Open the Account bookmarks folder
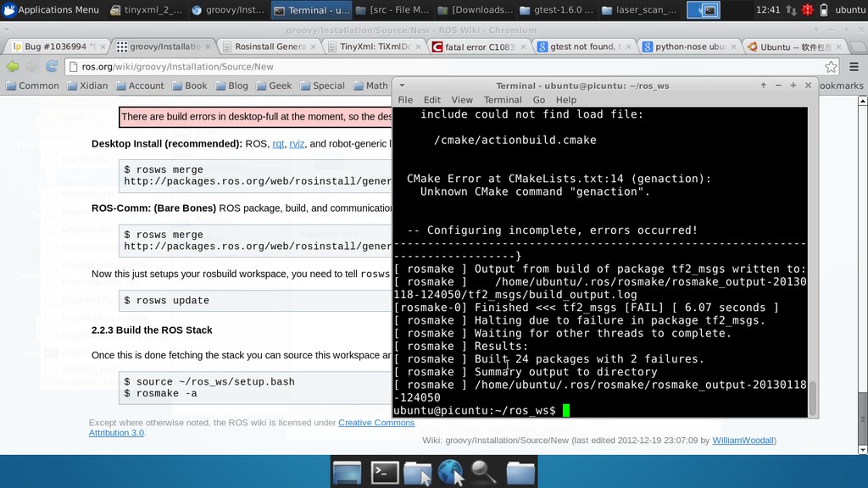This screenshot has width=868, height=488. click(140, 86)
